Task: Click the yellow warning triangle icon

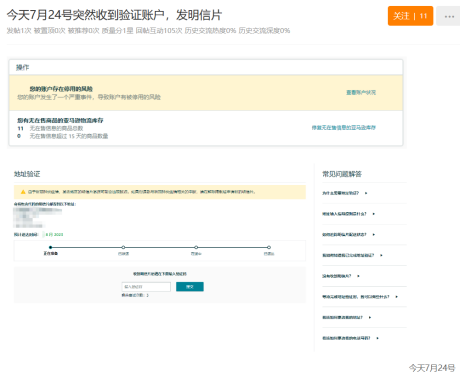Action: tap(23, 192)
